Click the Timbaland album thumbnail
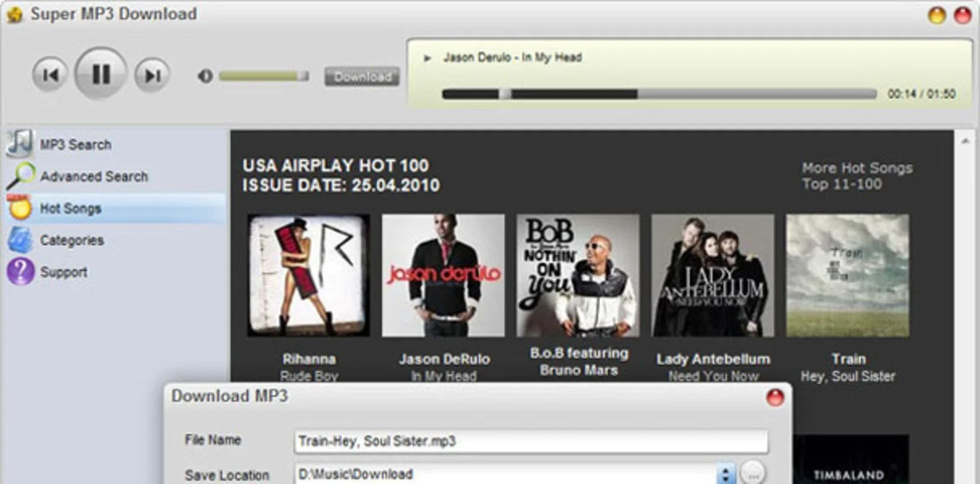 click(849, 459)
